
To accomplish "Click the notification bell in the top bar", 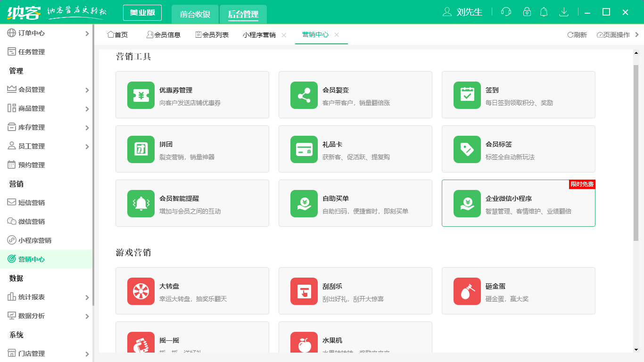I will 544,12.
